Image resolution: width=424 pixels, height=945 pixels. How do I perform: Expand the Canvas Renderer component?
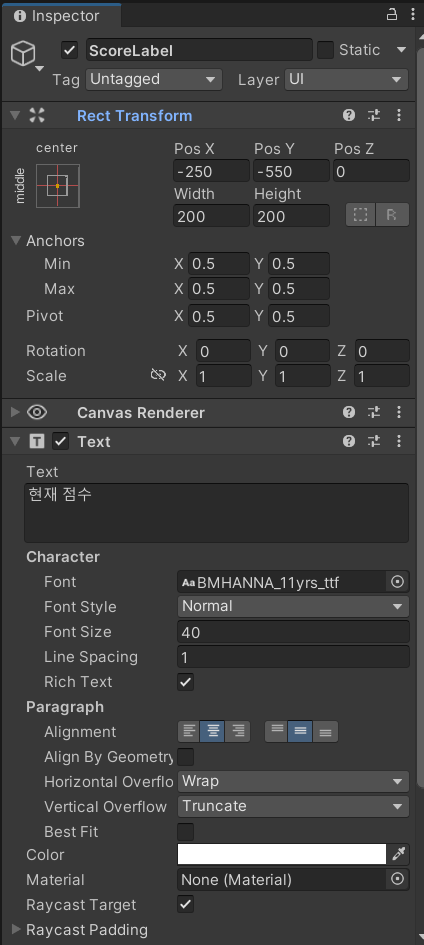15,412
